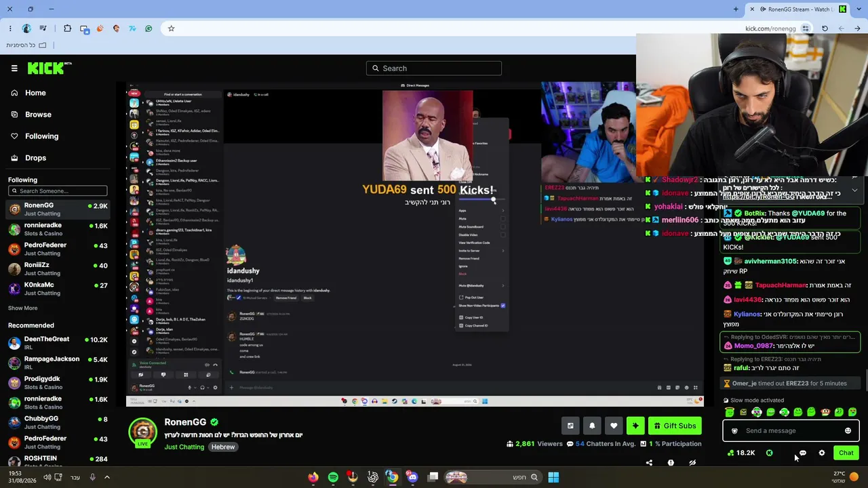This screenshot has width=868, height=488.
Task: Open the Chrome profile avatar
Action: pos(26,28)
